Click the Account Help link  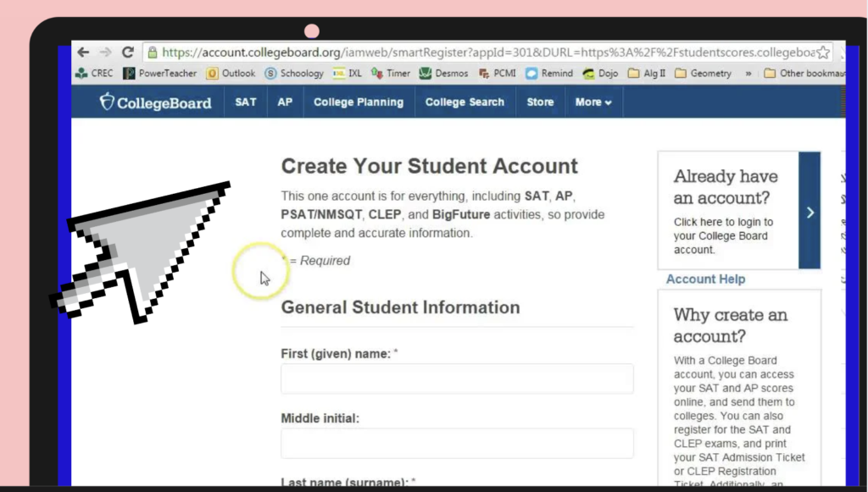pos(706,279)
